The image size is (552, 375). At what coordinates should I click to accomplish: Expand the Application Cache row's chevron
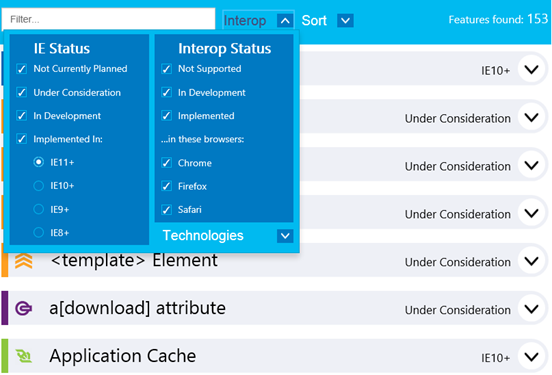point(531,357)
